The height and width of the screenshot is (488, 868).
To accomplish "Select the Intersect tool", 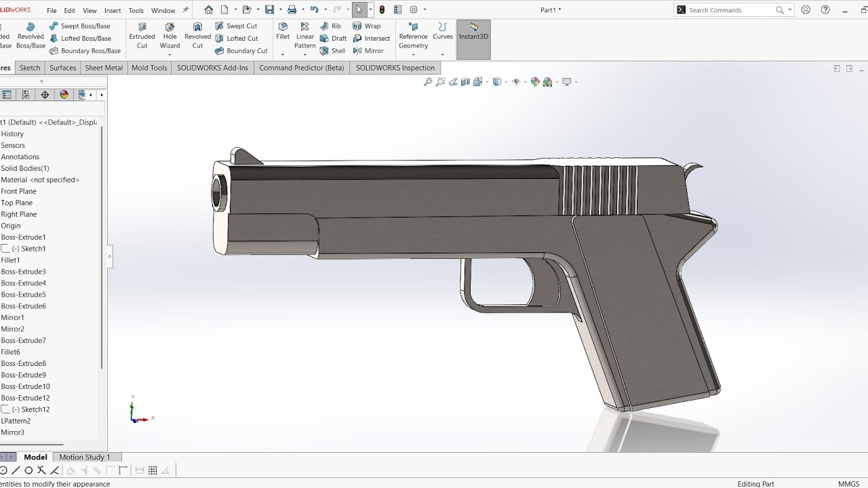I will coord(372,38).
